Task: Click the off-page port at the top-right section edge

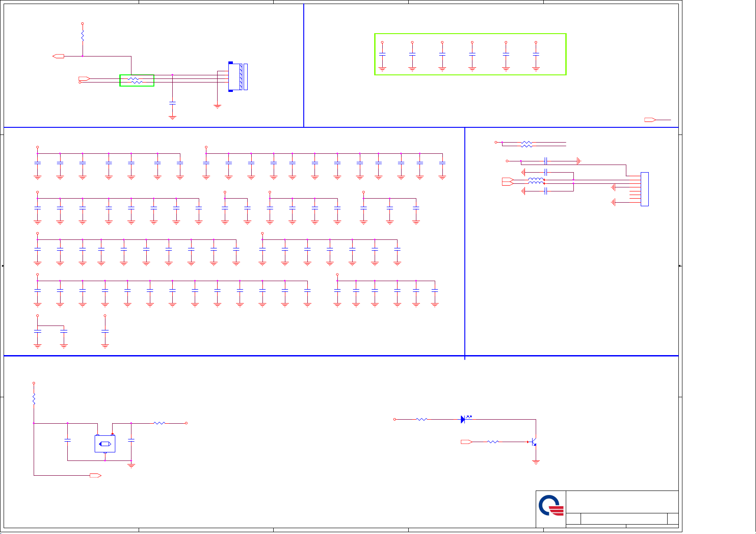Action: 650,120
